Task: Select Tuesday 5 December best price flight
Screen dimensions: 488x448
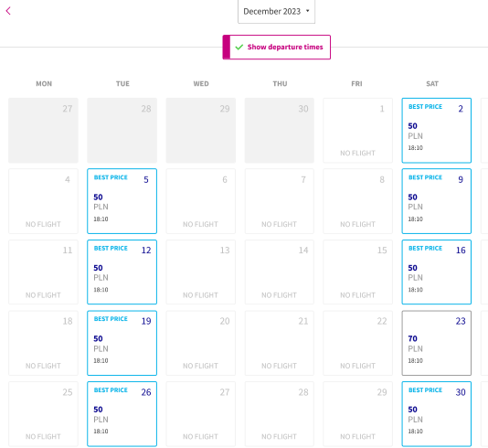Action: (122, 201)
